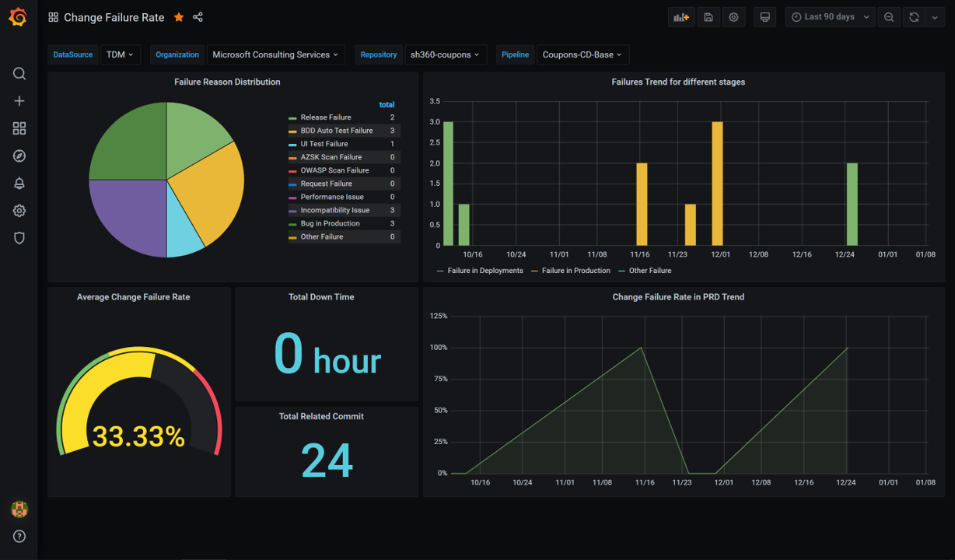Image resolution: width=955 pixels, height=560 pixels.
Task: Open dashboard settings gear in top bar
Action: point(733,17)
